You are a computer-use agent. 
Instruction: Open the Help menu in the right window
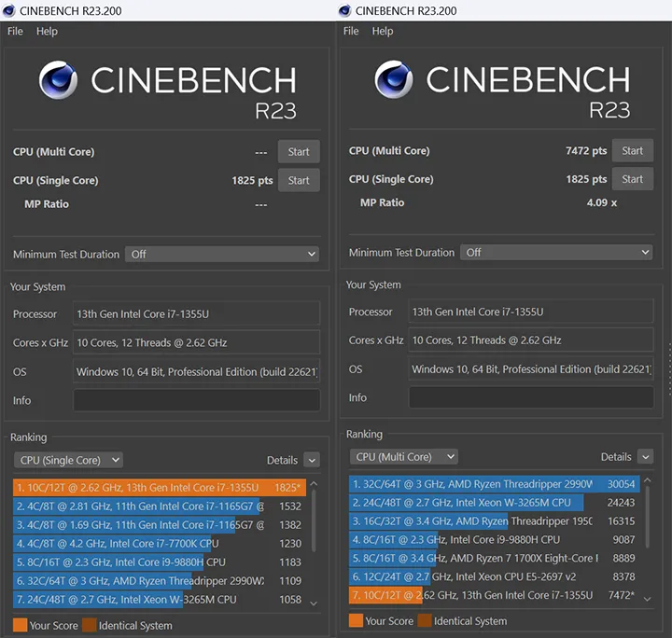point(383,31)
